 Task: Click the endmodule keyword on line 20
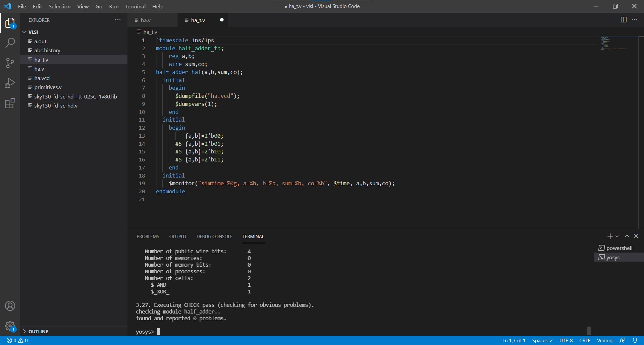point(170,191)
